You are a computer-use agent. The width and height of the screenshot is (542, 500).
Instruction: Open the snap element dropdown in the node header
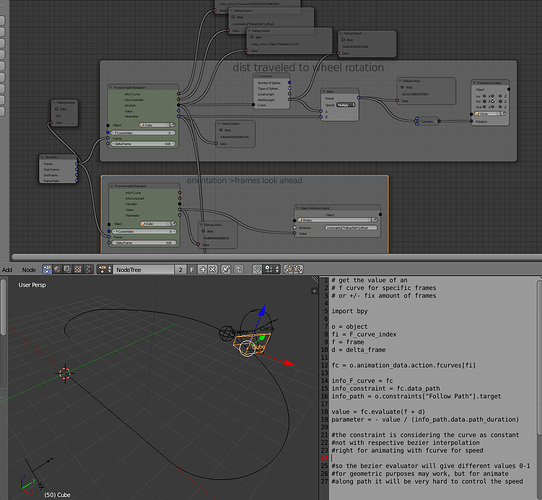(x=271, y=269)
